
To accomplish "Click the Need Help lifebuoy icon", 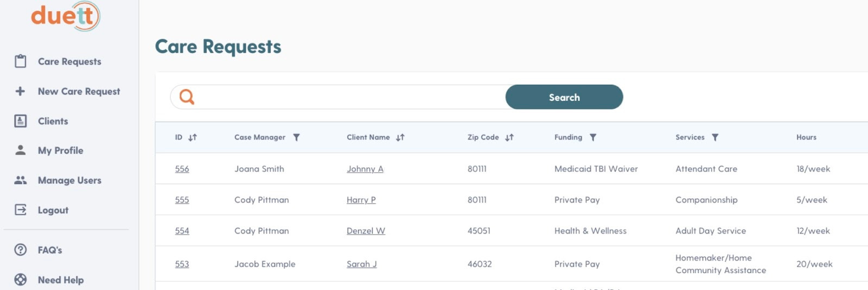I will pyautogui.click(x=21, y=280).
